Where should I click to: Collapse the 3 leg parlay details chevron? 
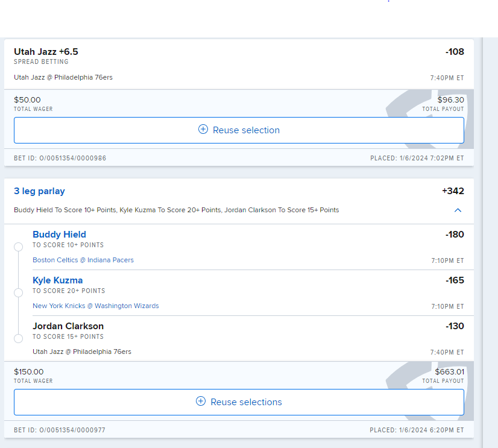tap(458, 210)
